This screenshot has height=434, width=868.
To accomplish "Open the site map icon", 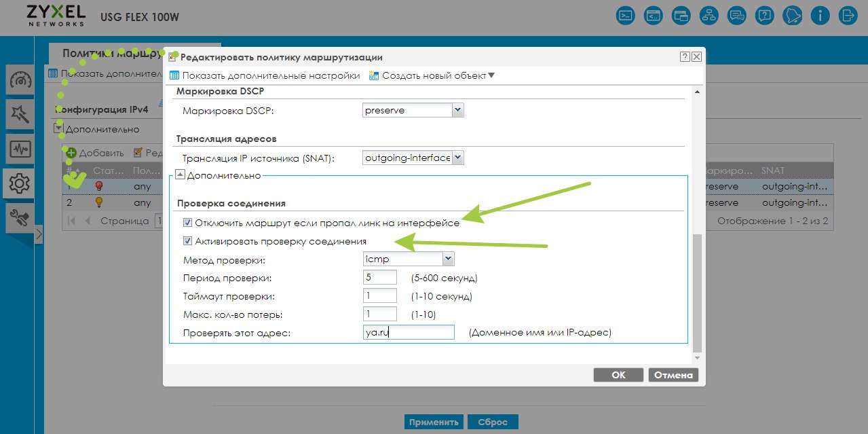I will [709, 14].
